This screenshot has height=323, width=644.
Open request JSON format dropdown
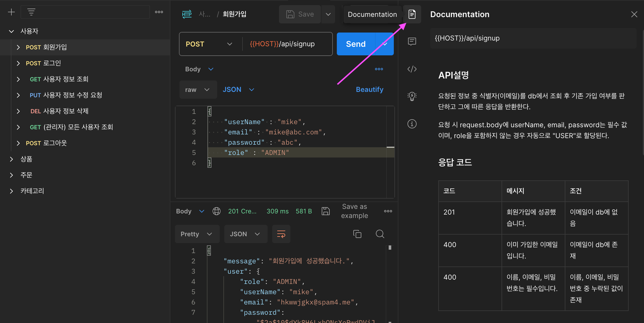tap(238, 90)
